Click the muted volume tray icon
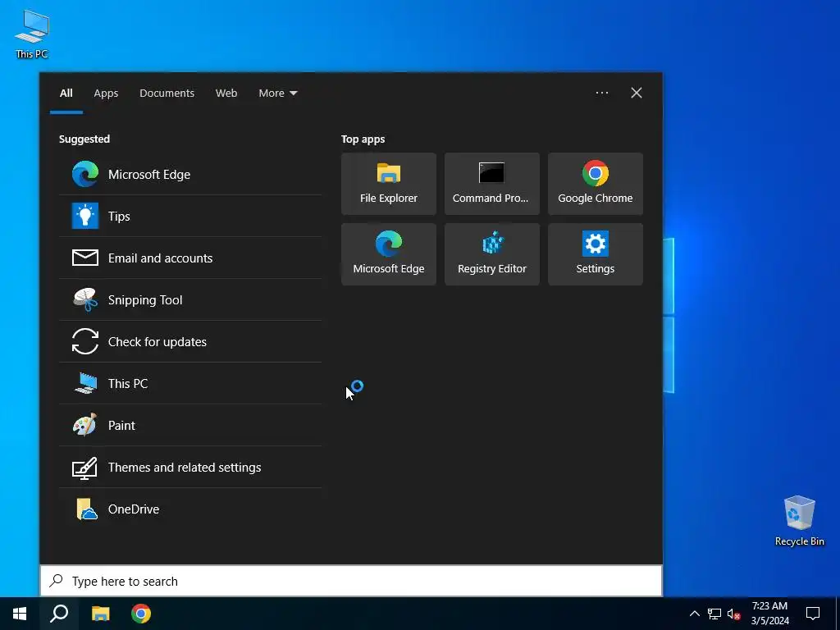Viewport: 840px width, 630px height. coord(734,614)
